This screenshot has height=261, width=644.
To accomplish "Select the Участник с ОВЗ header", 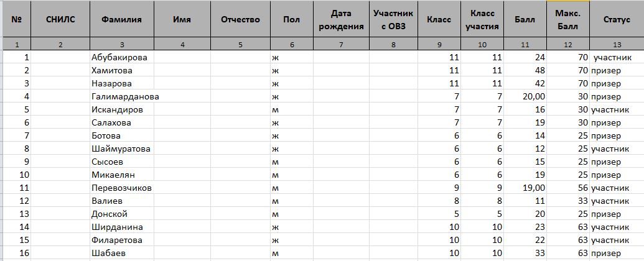I will [x=393, y=19].
